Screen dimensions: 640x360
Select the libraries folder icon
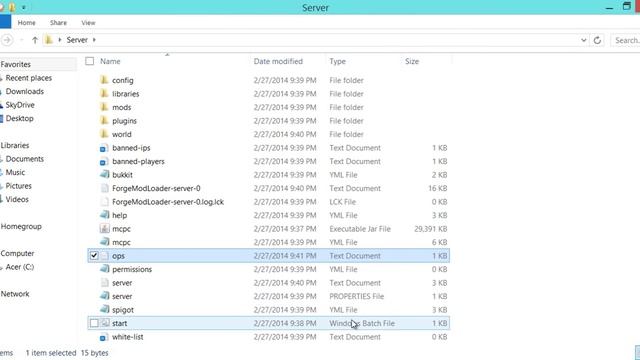click(x=104, y=93)
